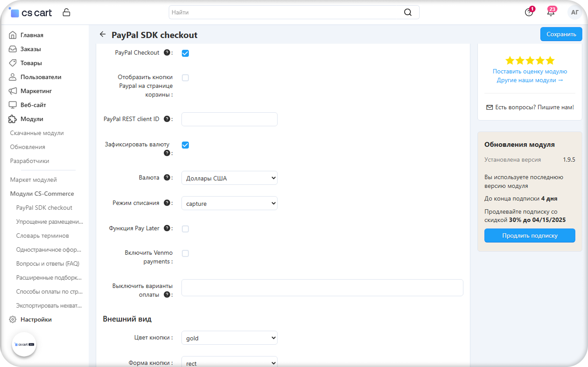Enable Включить Venmo payments checkbox

pos(185,253)
